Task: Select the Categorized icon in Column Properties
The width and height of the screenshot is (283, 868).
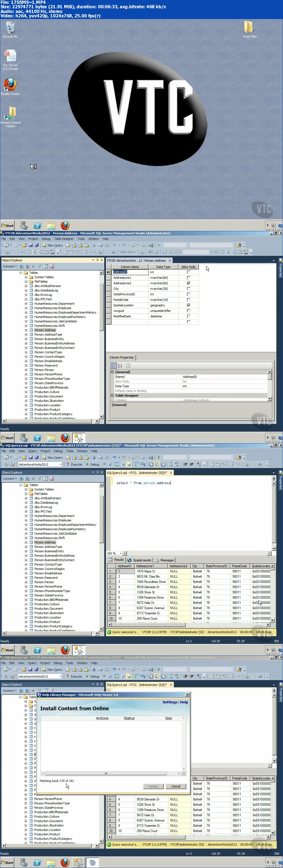Action: (114, 366)
